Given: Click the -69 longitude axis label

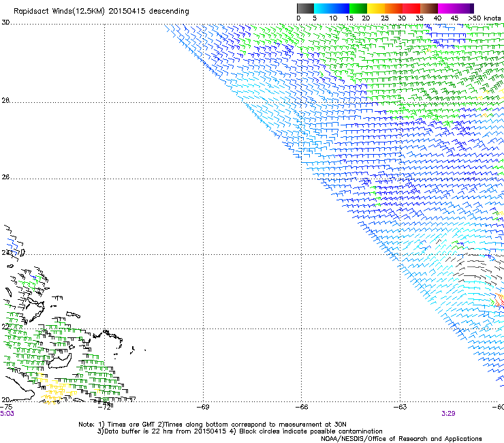Looking at the screenshot, I should coord(203,407).
